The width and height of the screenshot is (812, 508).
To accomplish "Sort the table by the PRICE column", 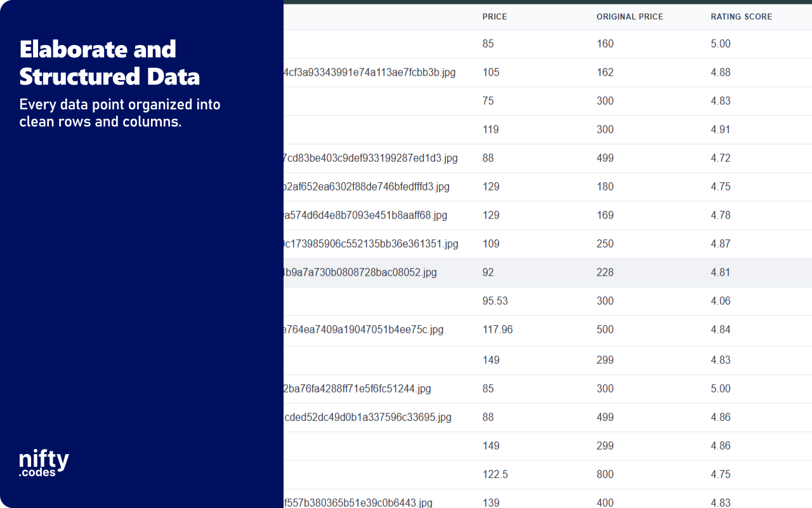I will click(x=494, y=17).
